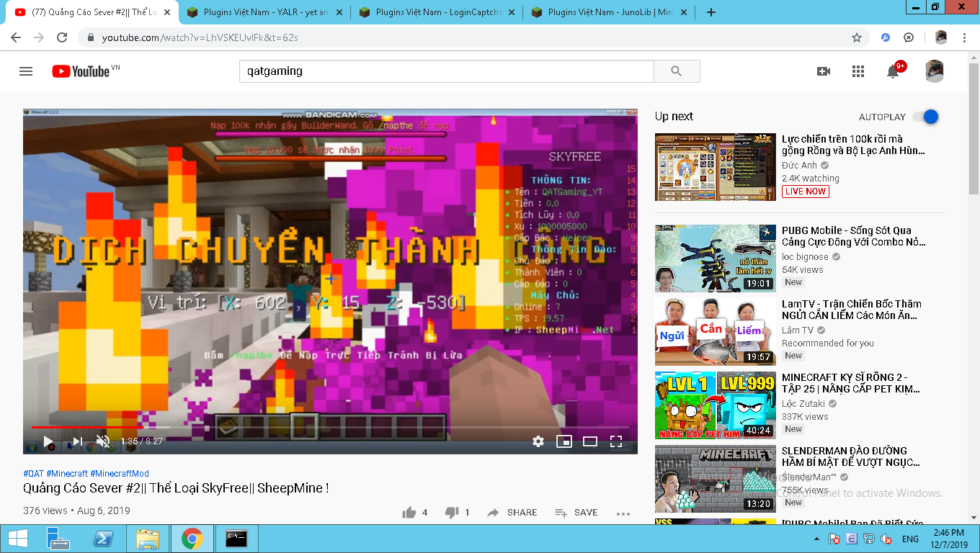Click the page vertical scrollbar

coord(974,130)
